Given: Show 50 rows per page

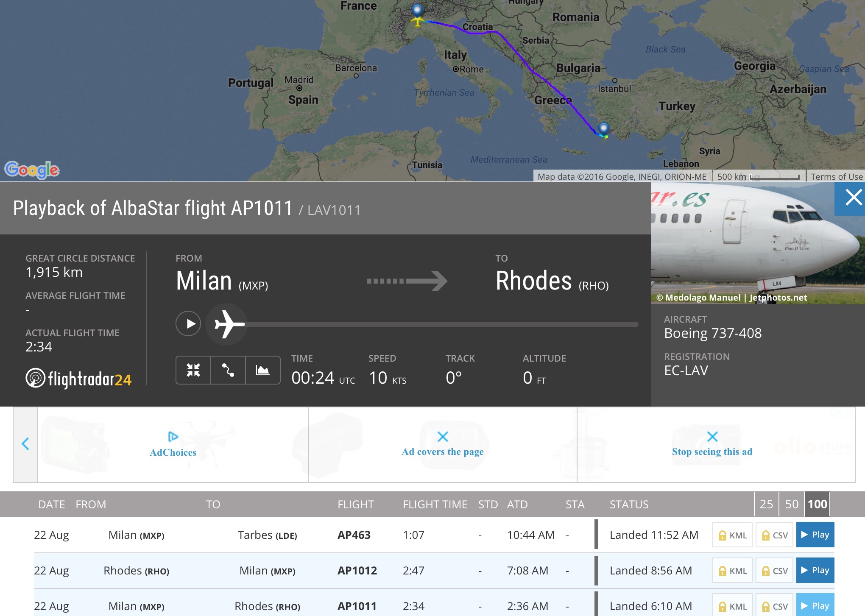Looking at the screenshot, I should coord(792,504).
